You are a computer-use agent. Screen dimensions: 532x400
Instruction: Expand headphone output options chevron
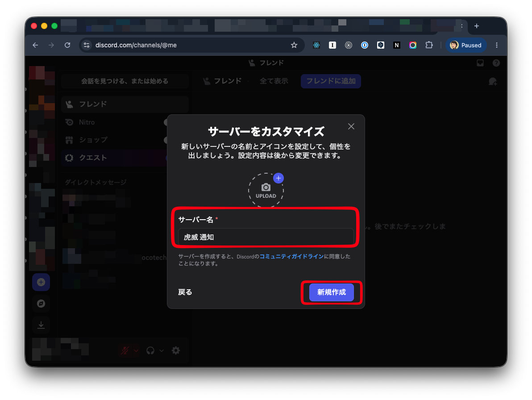coord(162,350)
